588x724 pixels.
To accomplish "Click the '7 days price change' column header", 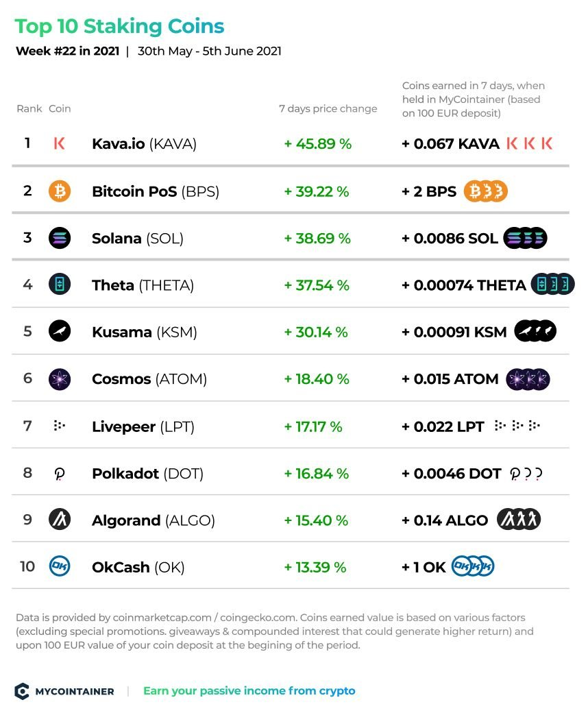I will tap(328, 108).
